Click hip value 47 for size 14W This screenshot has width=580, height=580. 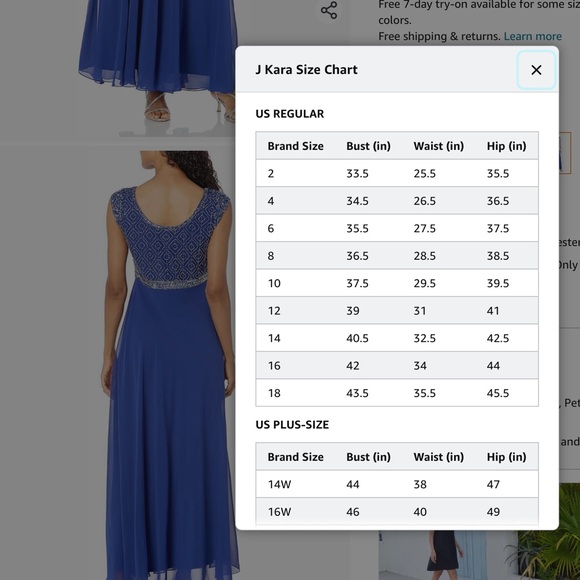click(x=493, y=485)
